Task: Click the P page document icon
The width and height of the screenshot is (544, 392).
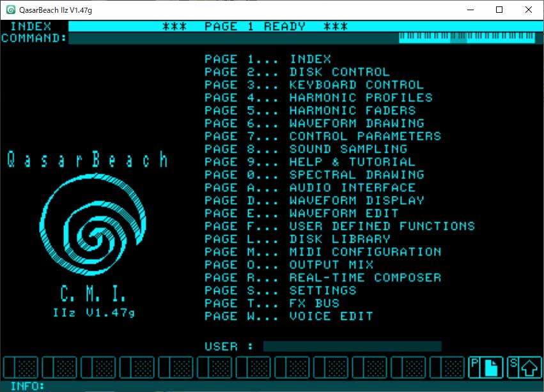Action: pos(486,367)
